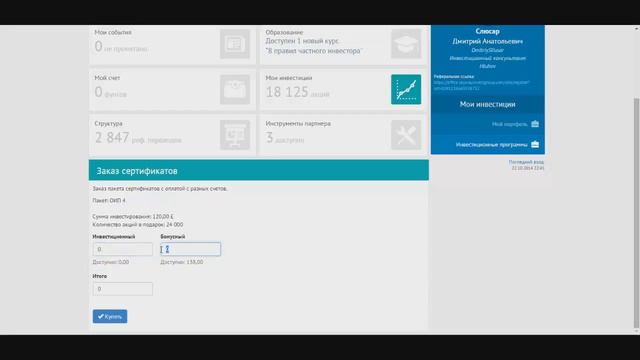This screenshot has height=360, width=640.
Task: Open Мой портфель link in the sidebar
Action: (509, 124)
